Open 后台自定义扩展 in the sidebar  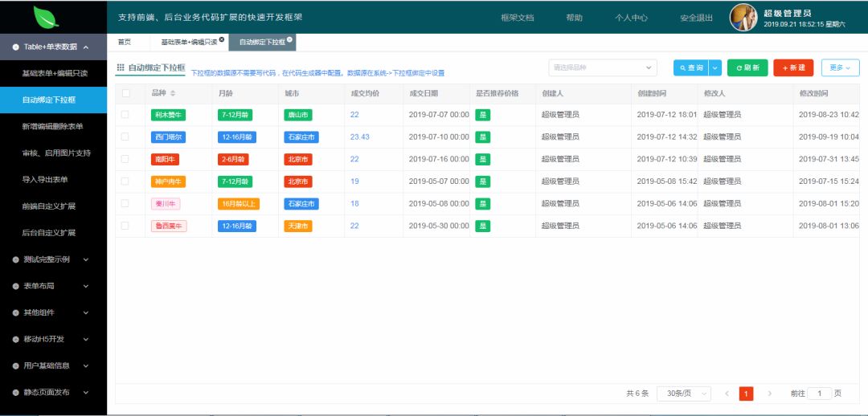pyautogui.click(x=54, y=233)
